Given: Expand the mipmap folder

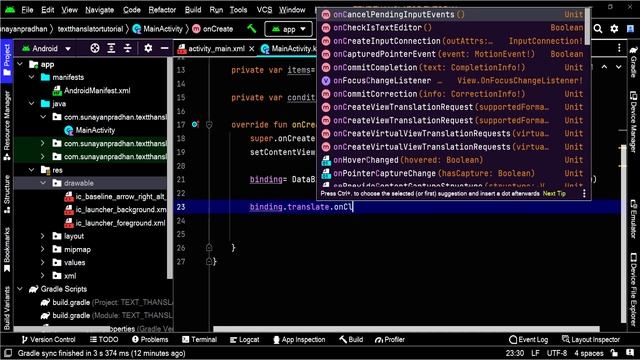Looking at the screenshot, I should [x=43, y=249].
